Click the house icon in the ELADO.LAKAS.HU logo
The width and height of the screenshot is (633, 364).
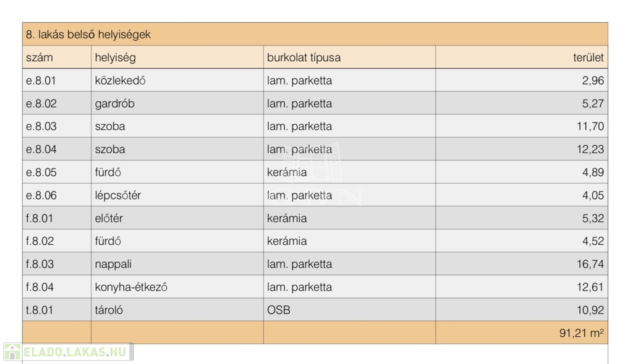click(12, 352)
